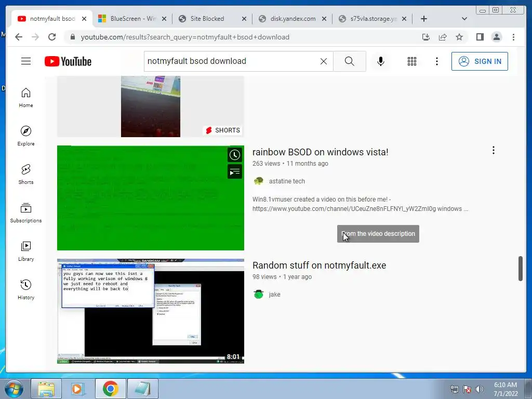Click the page vertical scrollbar thumb
Image resolution: width=532 pixels, height=399 pixels.
[521, 269]
